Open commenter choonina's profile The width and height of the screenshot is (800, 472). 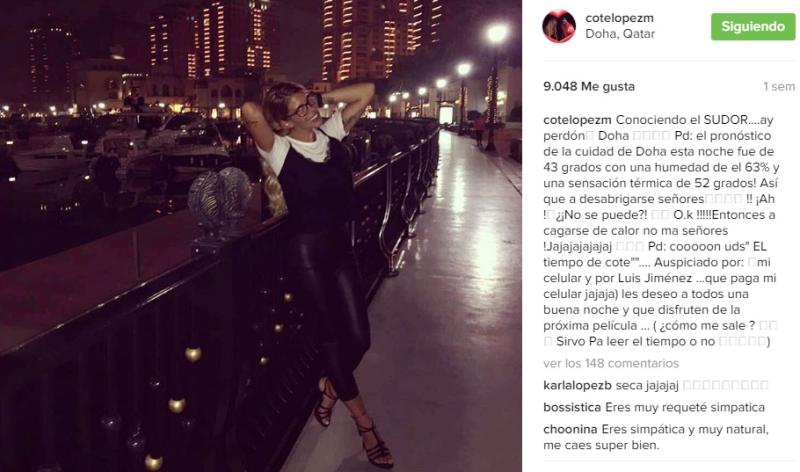click(570, 430)
